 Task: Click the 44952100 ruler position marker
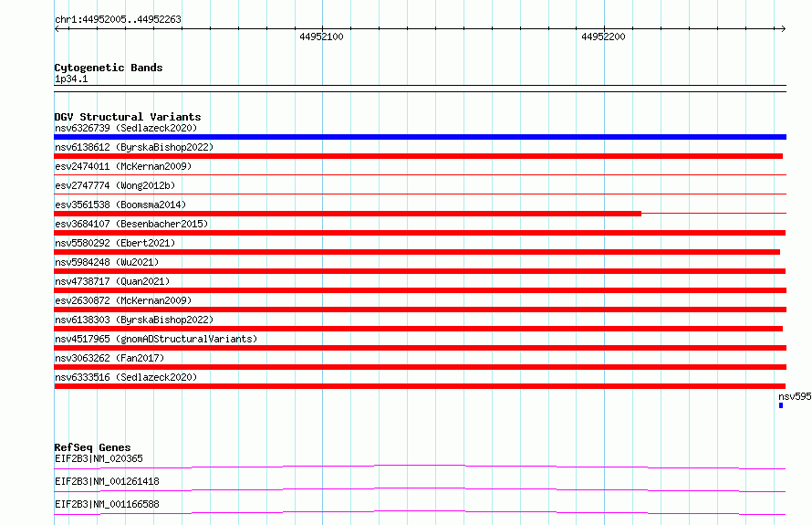click(x=321, y=37)
